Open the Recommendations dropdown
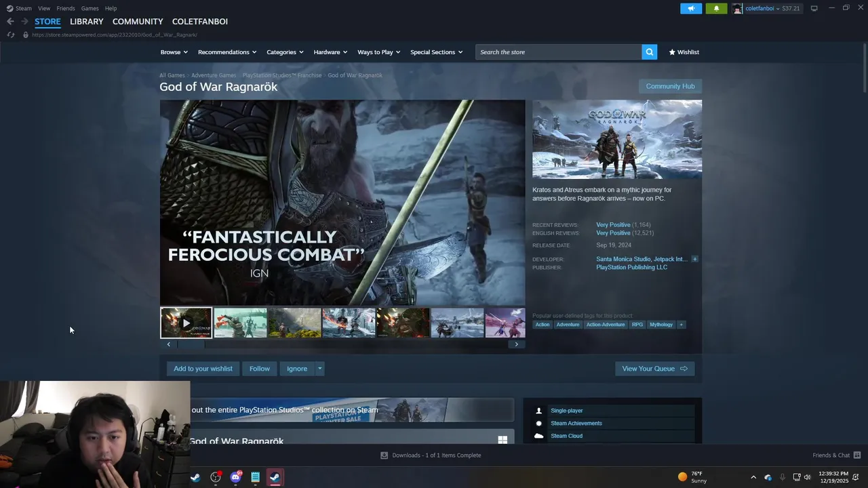 pos(227,52)
